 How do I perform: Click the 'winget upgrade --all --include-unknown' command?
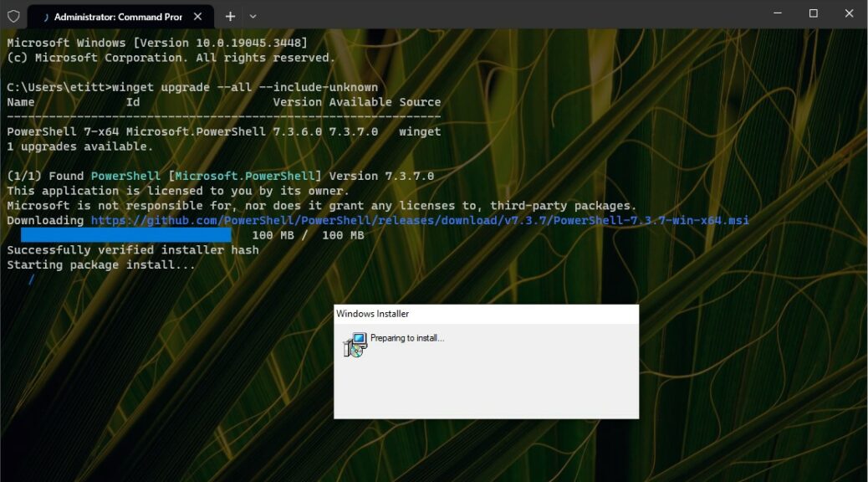pyautogui.click(x=245, y=88)
